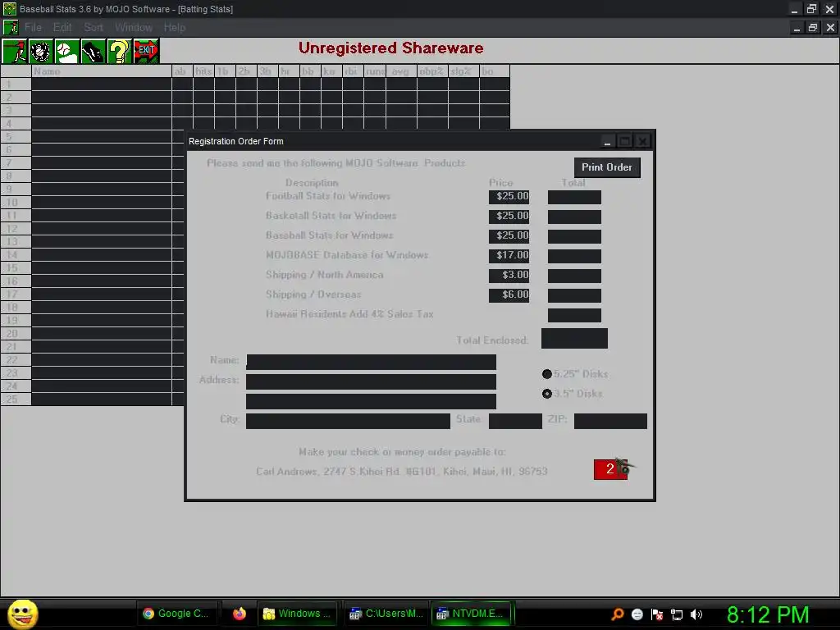
Task: Click the Total Enclosed field
Action: pyautogui.click(x=574, y=339)
